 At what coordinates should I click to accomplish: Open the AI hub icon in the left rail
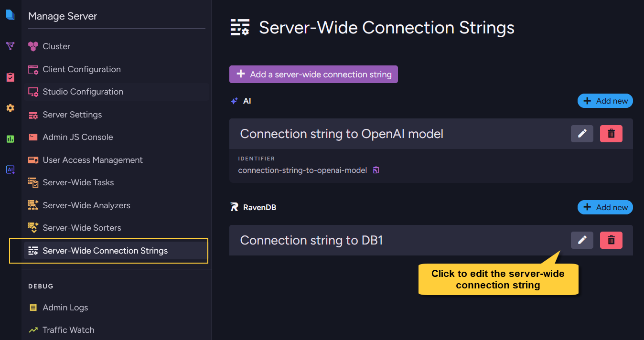[x=10, y=170]
